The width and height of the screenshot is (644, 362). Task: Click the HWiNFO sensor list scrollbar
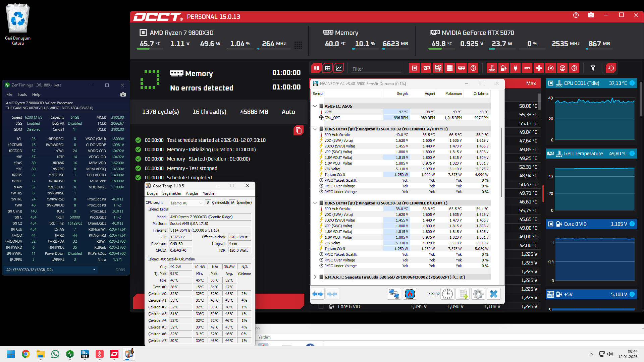point(501,163)
